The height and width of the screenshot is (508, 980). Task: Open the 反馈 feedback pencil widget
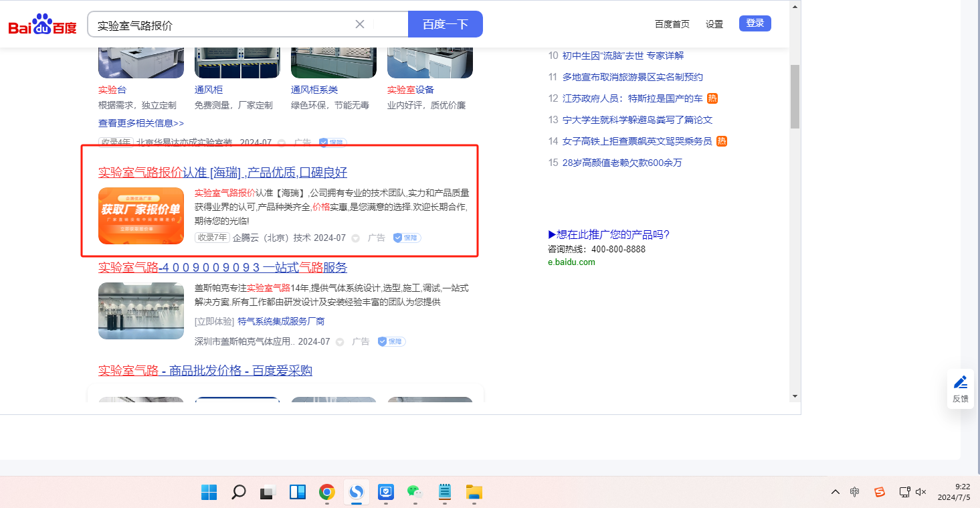961,388
